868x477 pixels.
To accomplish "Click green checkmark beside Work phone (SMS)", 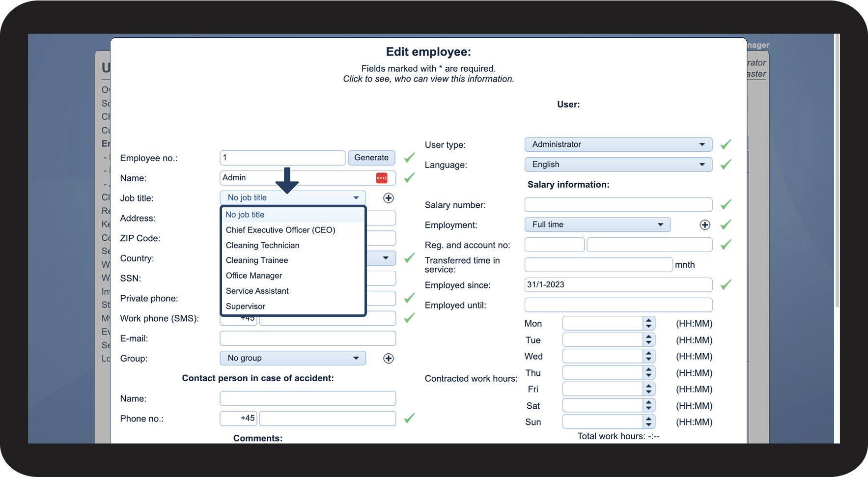I will pos(409,318).
